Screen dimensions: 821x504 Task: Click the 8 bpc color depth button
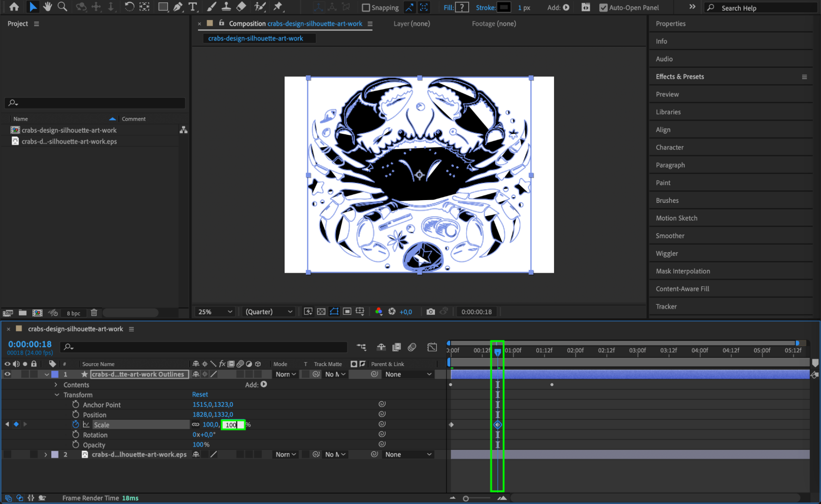click(x=74, y=313)
